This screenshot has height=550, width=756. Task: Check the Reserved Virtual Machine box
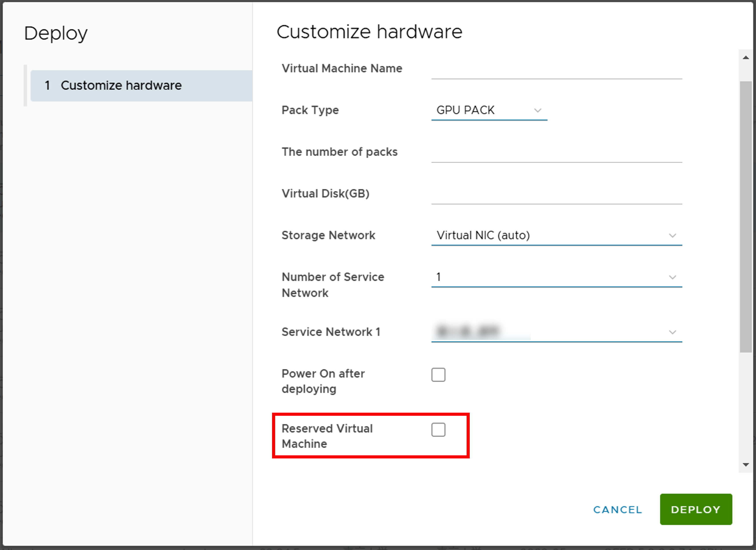click(438, 430)
